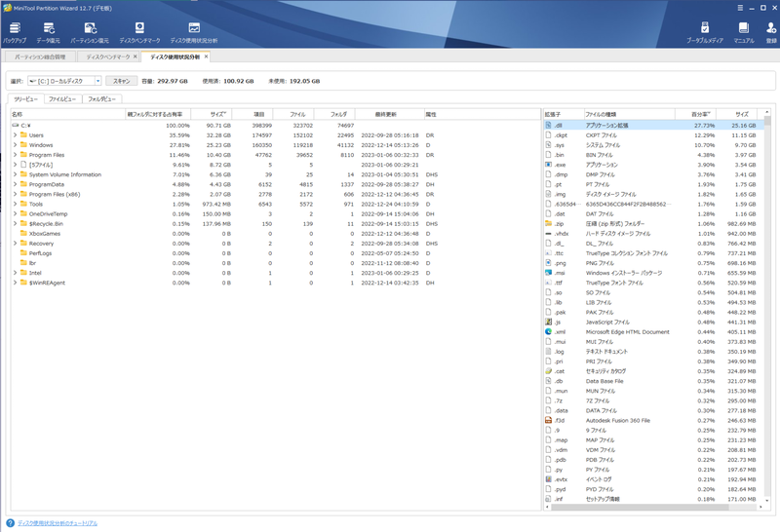
Task: Sort by the last-modified column header
Action: (x=389, y=114)
